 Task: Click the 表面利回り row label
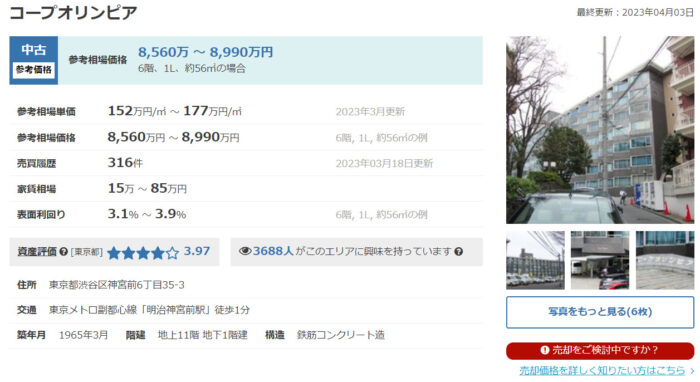tap(41, 215)
